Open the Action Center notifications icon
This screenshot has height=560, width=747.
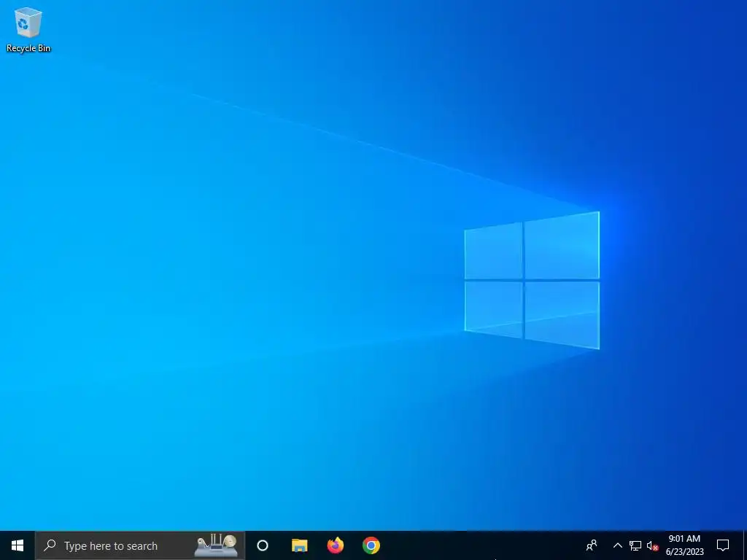723,545
